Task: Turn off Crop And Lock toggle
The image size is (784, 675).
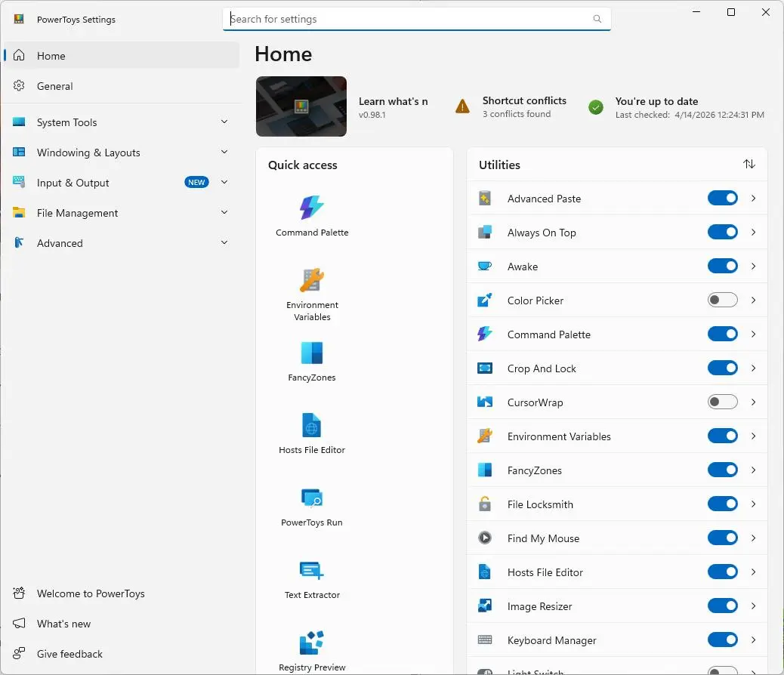Action: [x=723, y=368]
